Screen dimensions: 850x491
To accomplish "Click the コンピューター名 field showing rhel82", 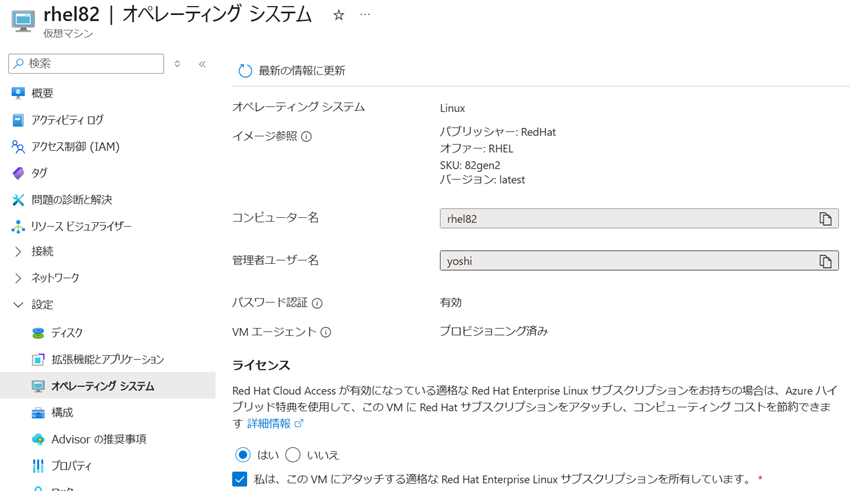I will pyautogui.click(x=639, y=218).
